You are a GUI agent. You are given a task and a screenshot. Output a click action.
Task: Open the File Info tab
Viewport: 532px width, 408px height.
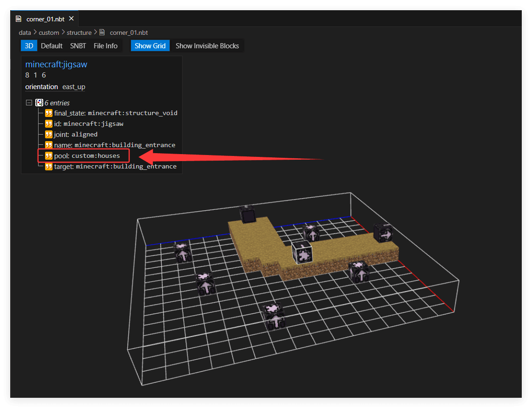coord(105,46)
